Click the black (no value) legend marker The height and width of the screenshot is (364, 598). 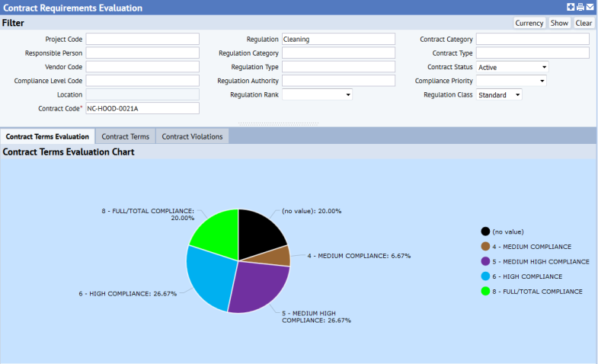click(485, 231)
